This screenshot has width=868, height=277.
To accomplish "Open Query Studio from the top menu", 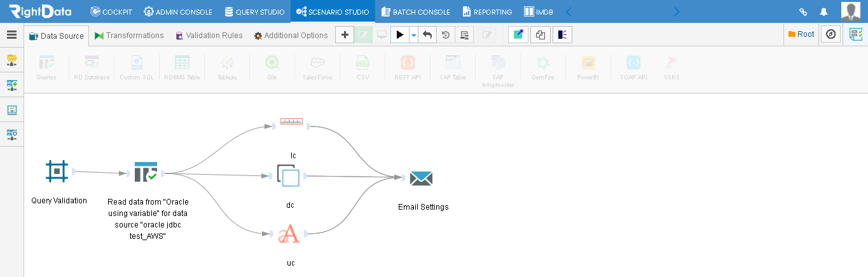I will [x=254, y=11].
